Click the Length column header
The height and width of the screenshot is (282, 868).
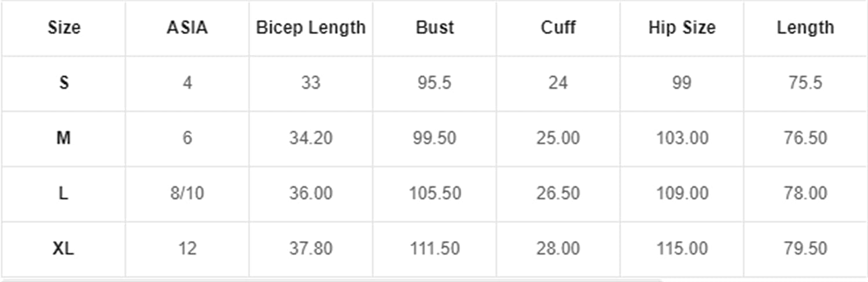coord(806,28)
